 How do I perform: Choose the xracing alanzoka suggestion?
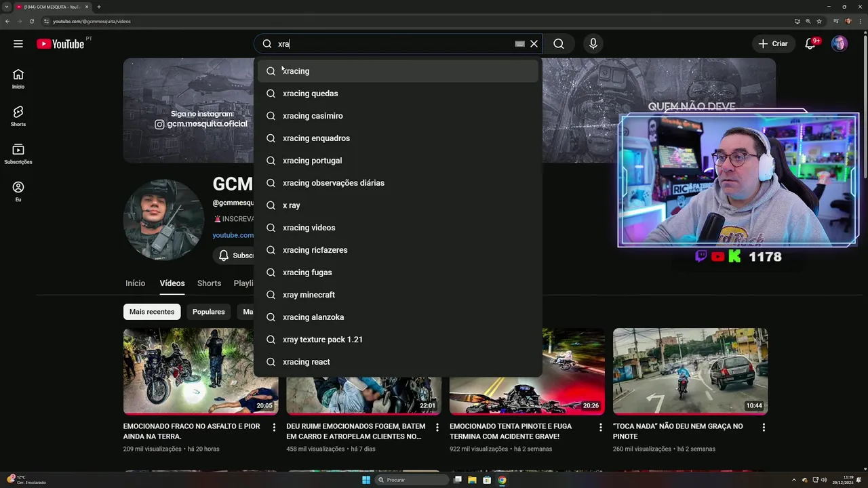[398, 317]
